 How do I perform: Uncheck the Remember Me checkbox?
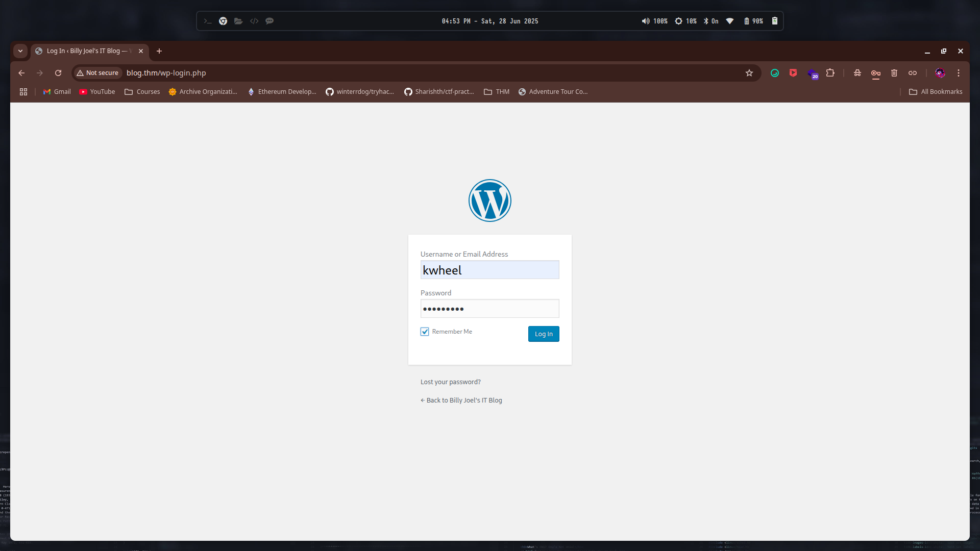[424, 331]
